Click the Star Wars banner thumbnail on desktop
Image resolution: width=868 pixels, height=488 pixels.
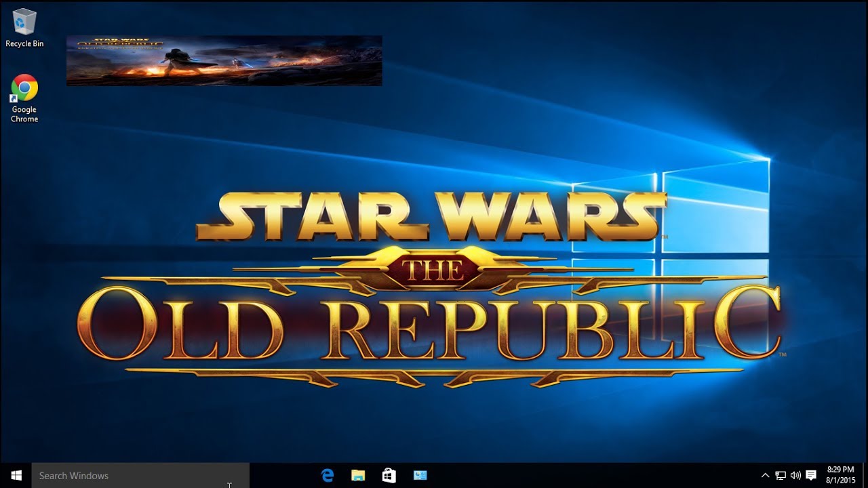pyautogui.click(x=224, y=60)
